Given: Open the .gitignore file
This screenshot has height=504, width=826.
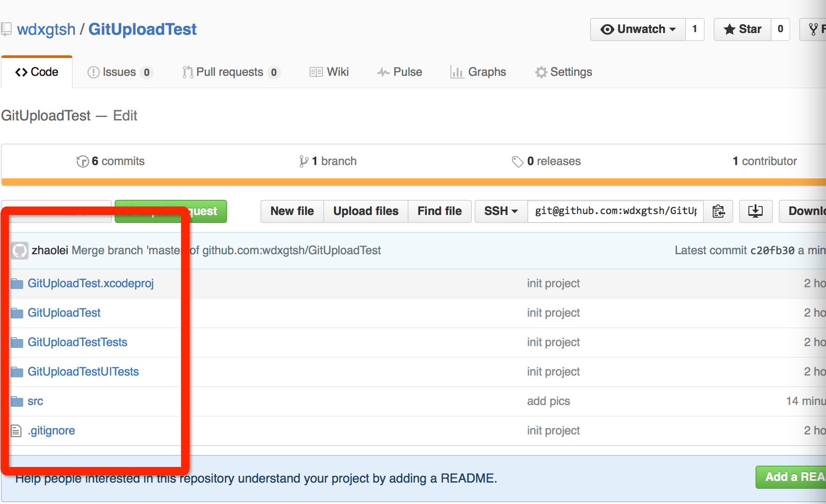Looking at the screenshot, I should coord(51,431).
